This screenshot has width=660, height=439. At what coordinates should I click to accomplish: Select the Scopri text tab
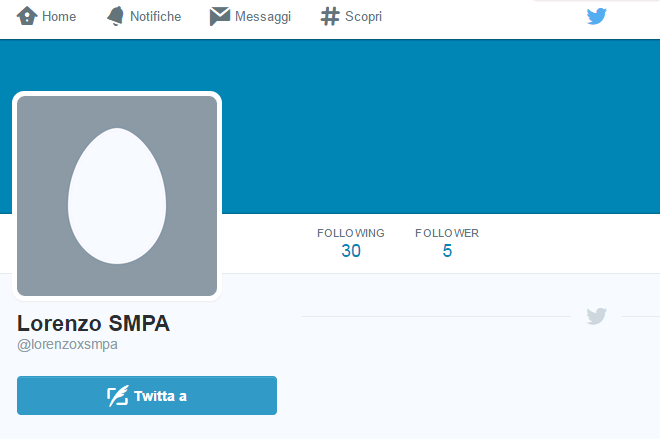364,17
